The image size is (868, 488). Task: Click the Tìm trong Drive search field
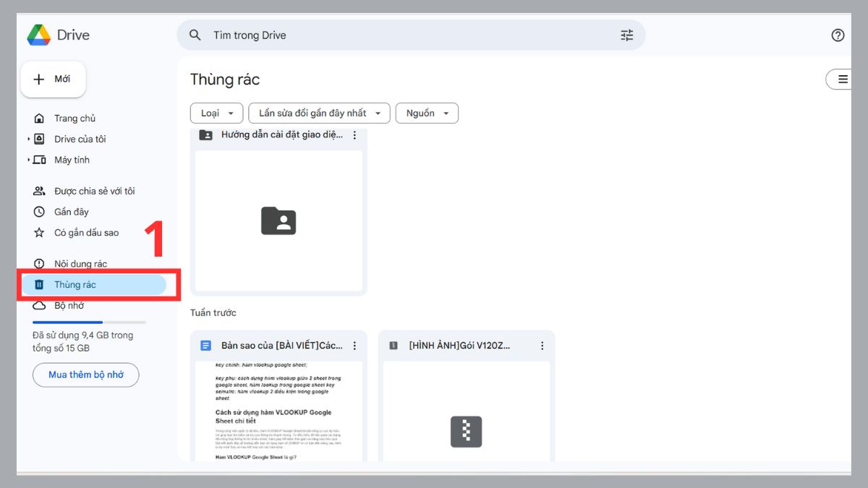[410, 35]
